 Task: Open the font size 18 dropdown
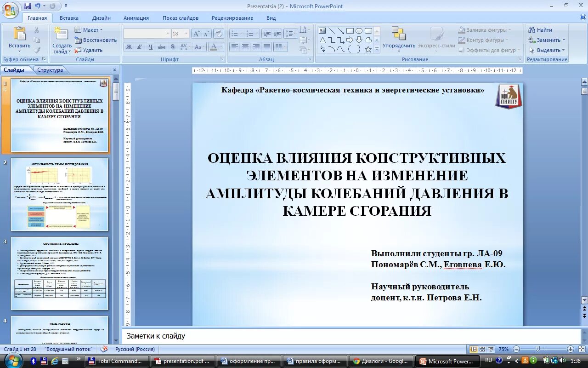tap(186, 34)
